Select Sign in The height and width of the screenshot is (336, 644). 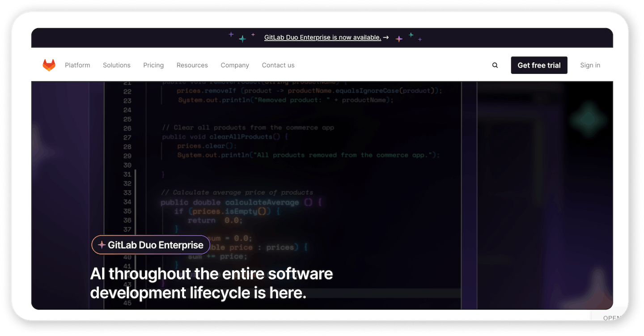click(x=590, y=65)
